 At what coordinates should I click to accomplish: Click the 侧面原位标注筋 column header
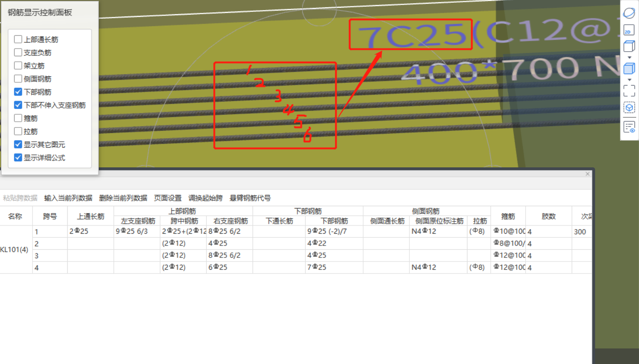438,221
